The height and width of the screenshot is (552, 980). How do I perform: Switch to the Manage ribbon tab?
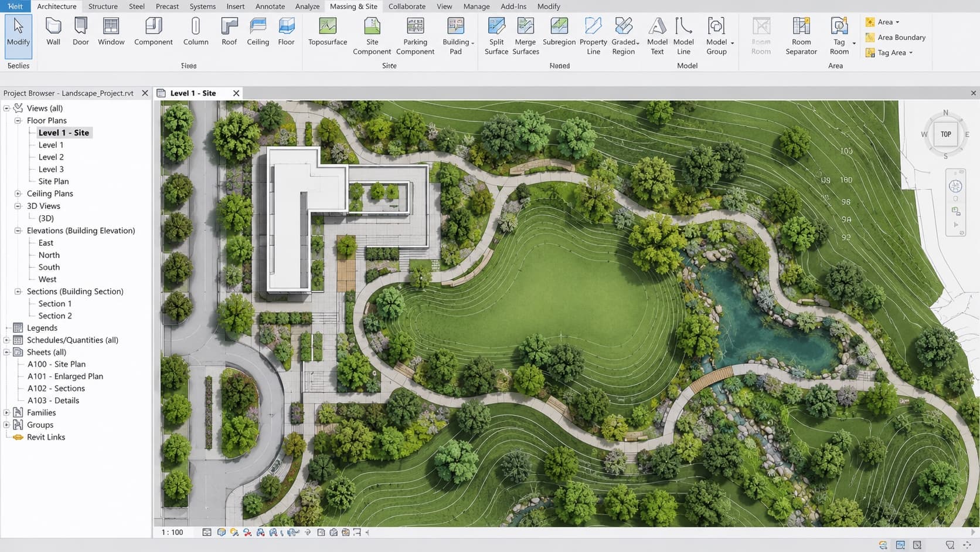click(477, 6)
